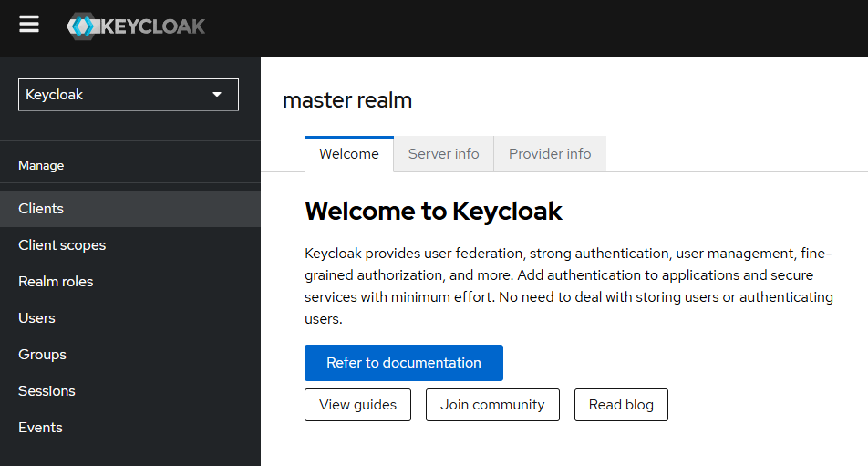Click the Join community button
The image size is (868, 466).
492,405
